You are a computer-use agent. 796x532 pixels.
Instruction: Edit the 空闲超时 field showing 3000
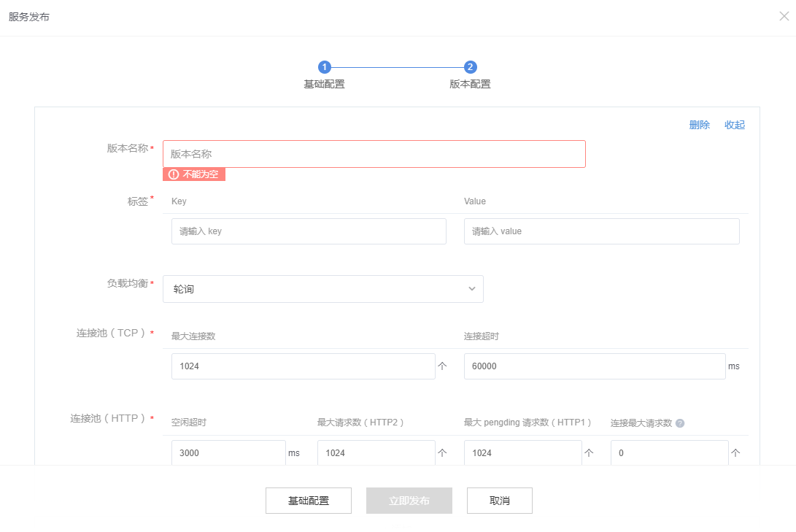(228, 453)
